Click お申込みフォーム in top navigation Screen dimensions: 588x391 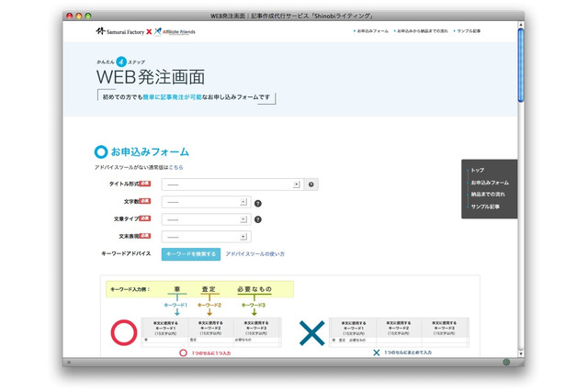pos(371,31)
